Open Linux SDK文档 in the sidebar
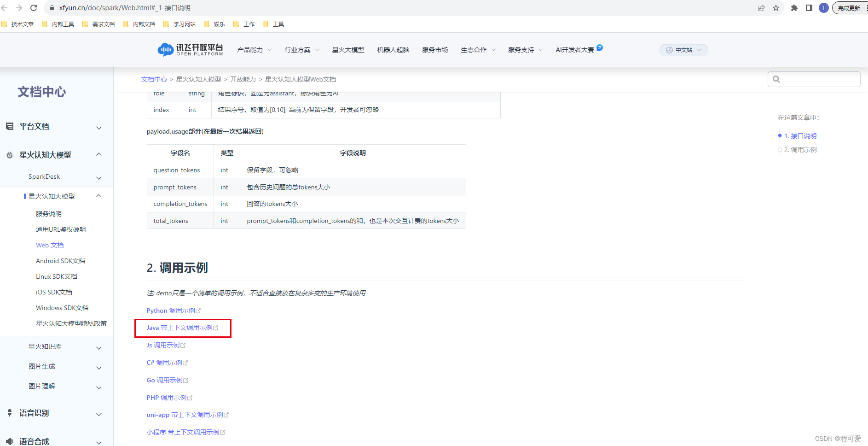The image size is (868, 446). [x=57, y=276]
